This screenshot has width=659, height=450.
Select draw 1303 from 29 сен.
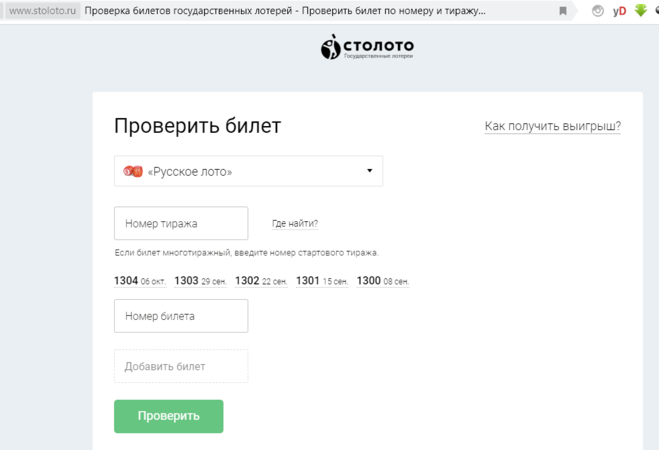point(200,281)
